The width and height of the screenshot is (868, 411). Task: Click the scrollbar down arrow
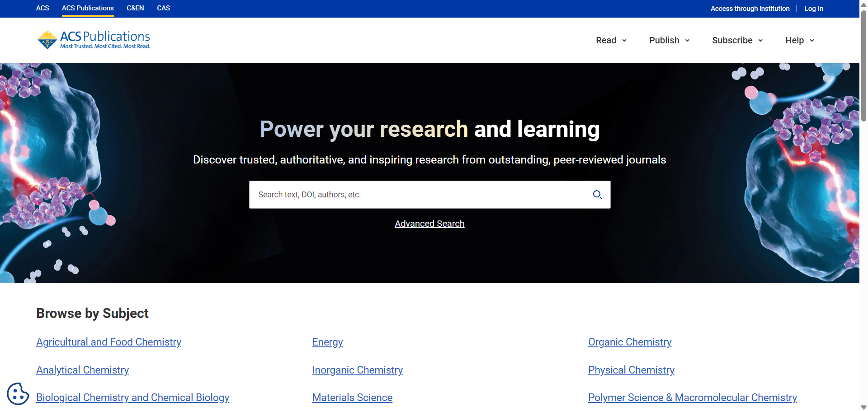point(863,407)
